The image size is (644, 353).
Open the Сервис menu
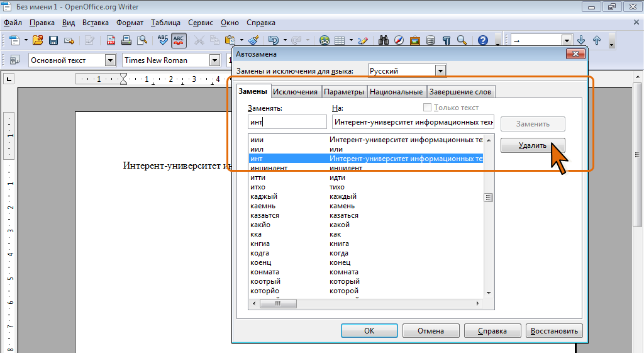tap(200, 23)
